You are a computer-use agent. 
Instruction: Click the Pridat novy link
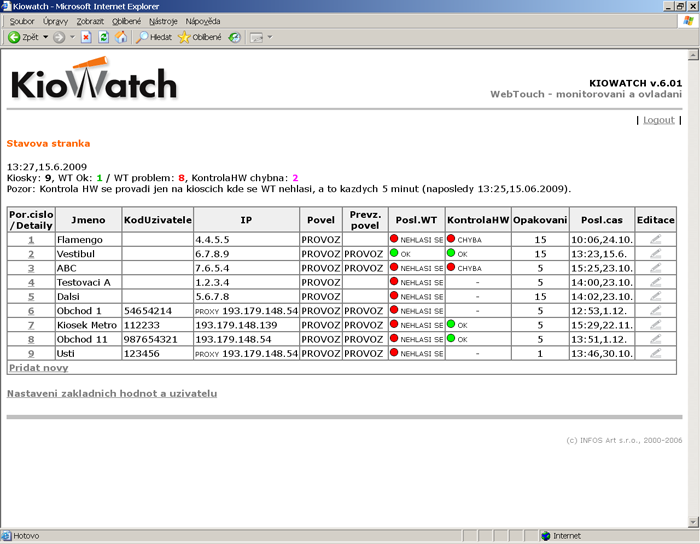(x=38, y=368)
